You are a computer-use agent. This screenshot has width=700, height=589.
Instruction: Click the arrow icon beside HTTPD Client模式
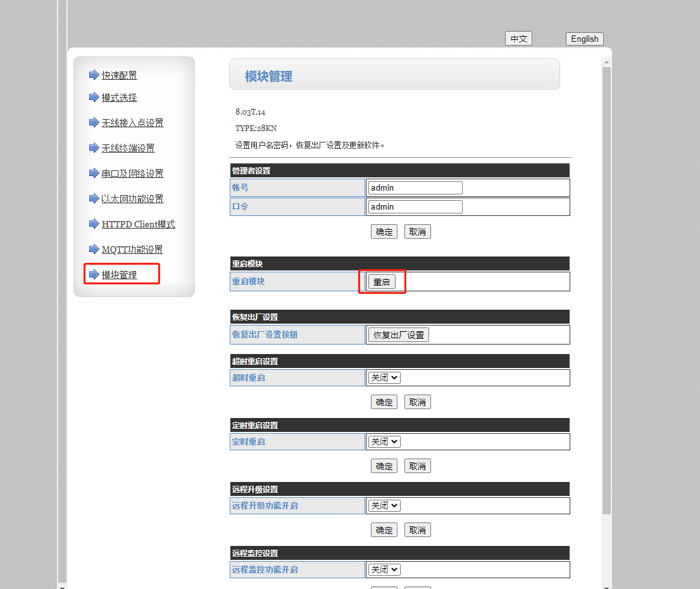(x=94, y=224)
